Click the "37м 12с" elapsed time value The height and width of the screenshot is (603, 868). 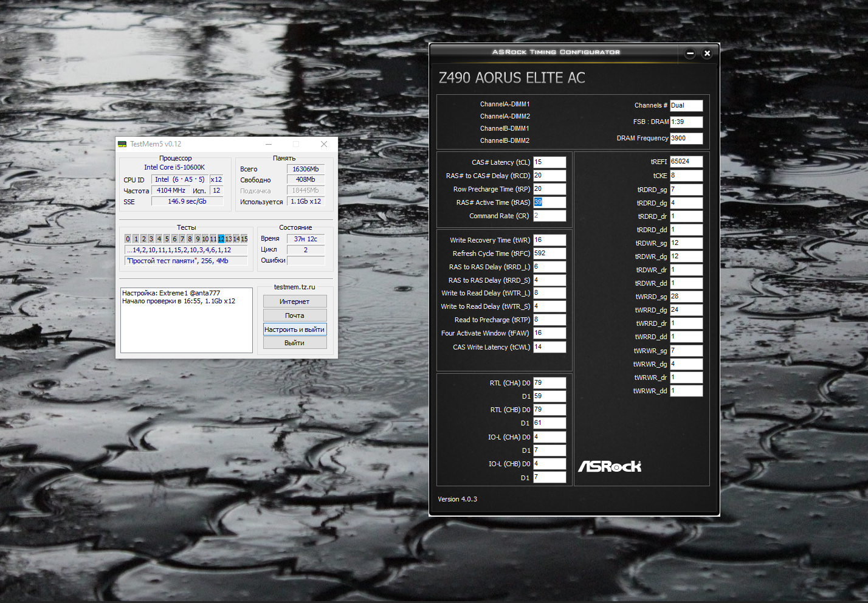click(x=306, y=239)
